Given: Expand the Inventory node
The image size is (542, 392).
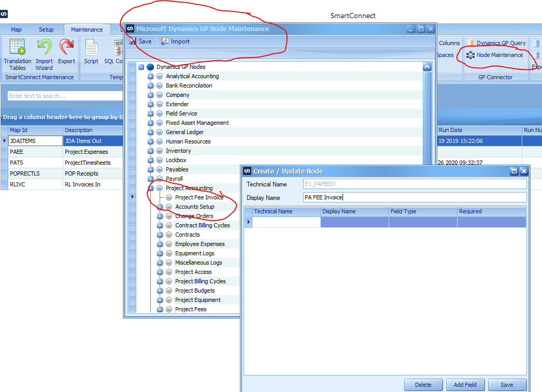Looking at the screenshot, I should click(x=150, y=151).
